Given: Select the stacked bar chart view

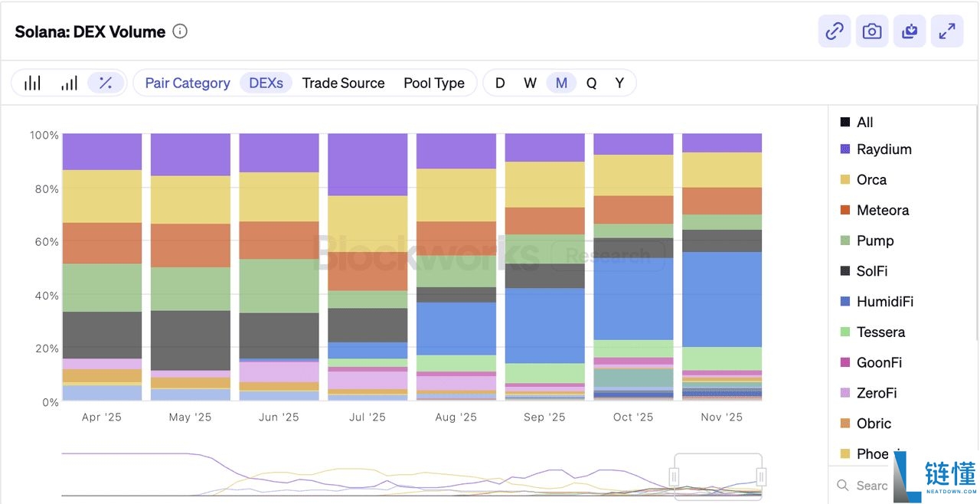Looking at the screenshot, I should tap(69, 83).
